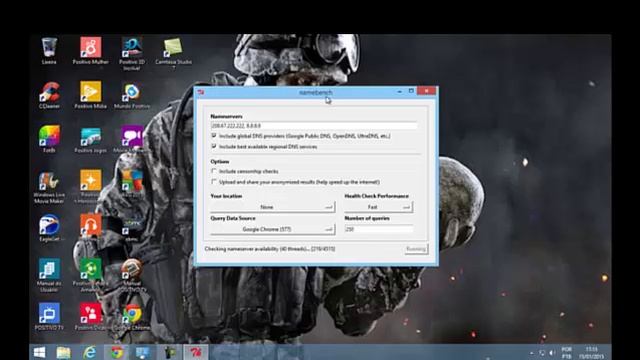Click the taskbar clock and date
The height and width of the screenshot is (360, 640).
(x=591, y=353)
